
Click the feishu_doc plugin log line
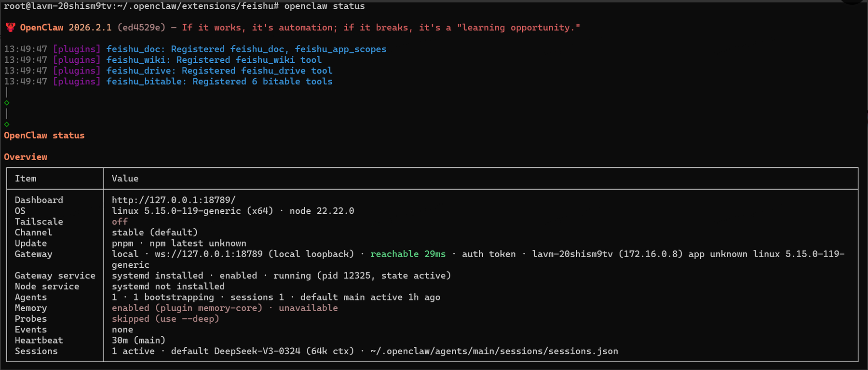tap(246, 49)
